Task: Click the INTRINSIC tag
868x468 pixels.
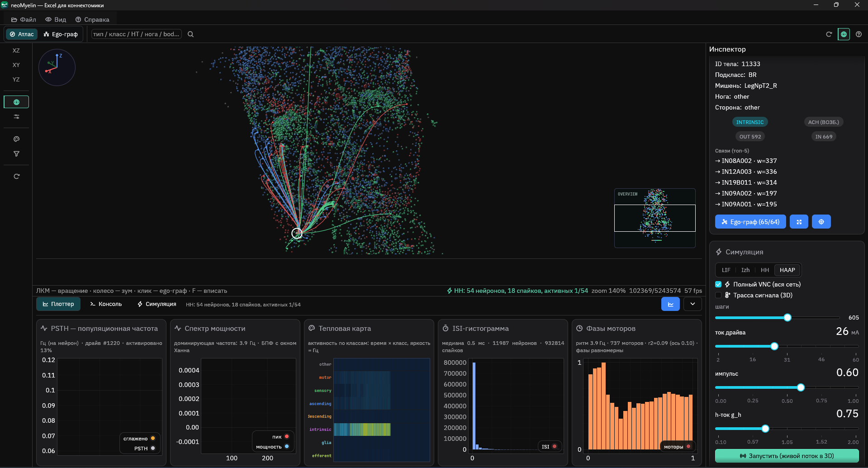Action: click(x=749, y=122)
